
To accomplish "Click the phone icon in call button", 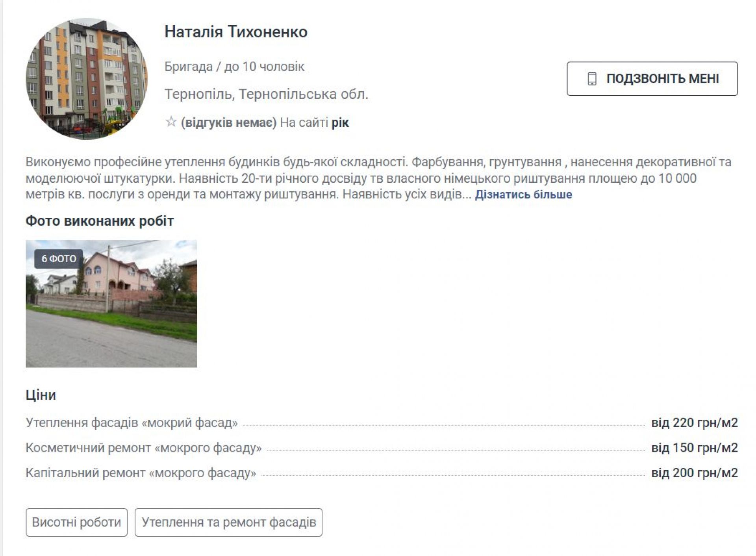I will click(x=592, y=79).
